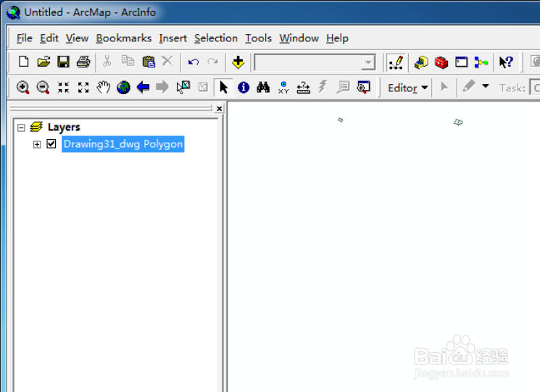Go back to previous extent

tap(143, 88)
